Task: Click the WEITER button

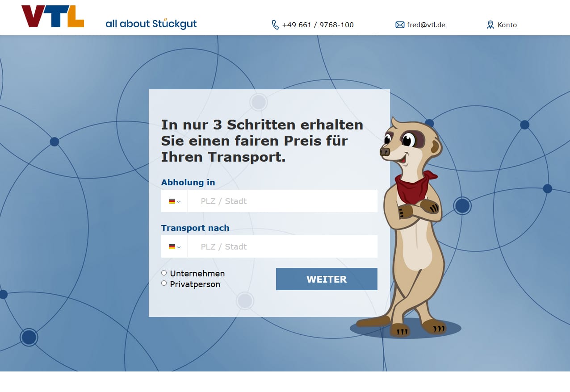Action: click(x=327, y=279)
